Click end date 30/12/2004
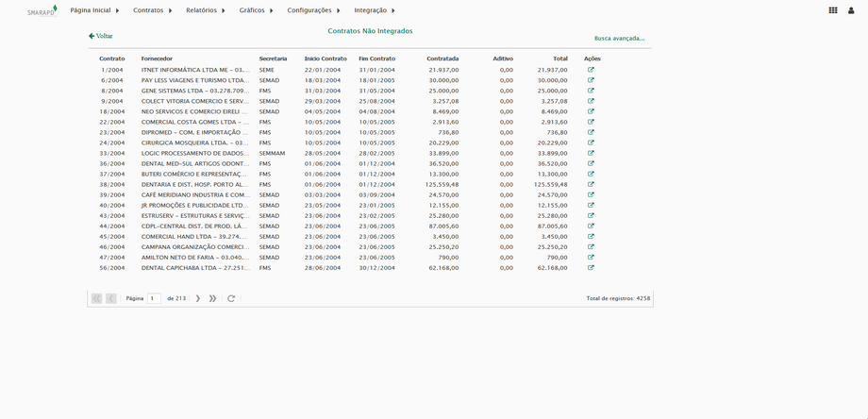 click(377, 268)
